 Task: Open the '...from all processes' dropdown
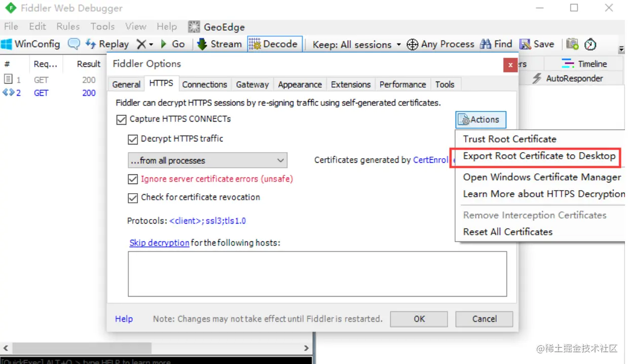[207, 160]
